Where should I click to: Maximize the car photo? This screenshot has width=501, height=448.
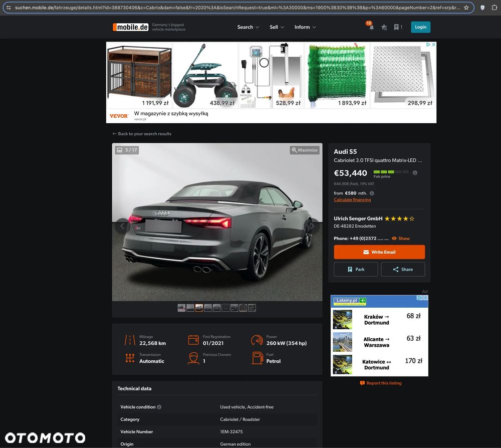tap(305, 150)
